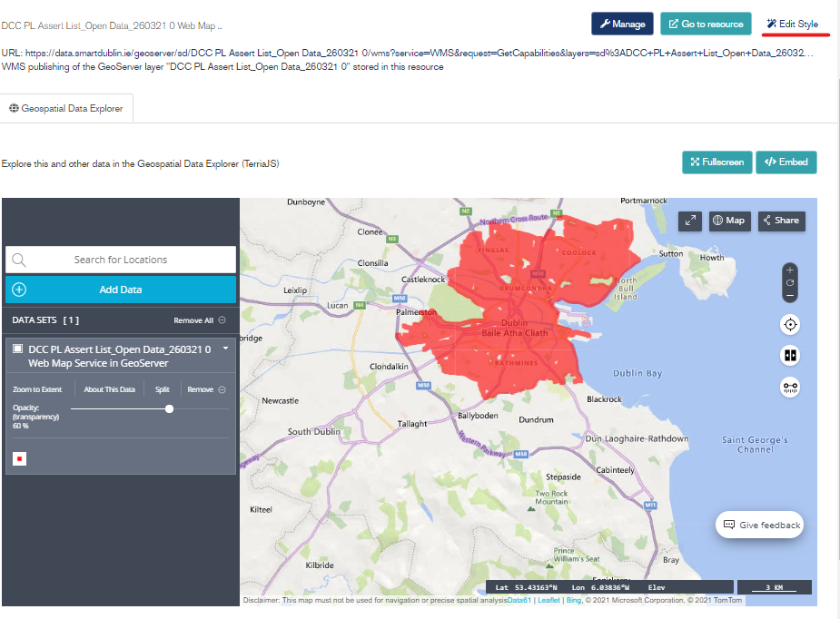This screenshot has height=619, width=840.
Task: Open the Manage resource button
Action: [x=622, y=25]
